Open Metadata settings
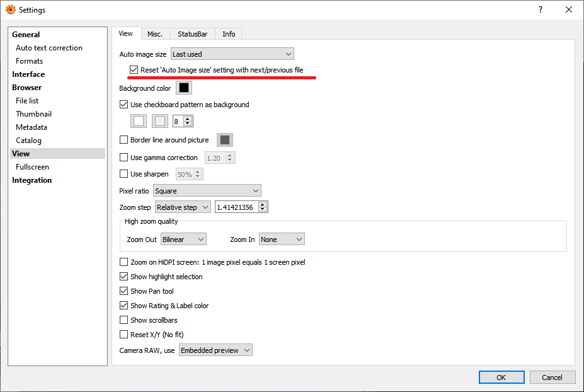Viewport: 584px width, 392px height. [31, 127]
